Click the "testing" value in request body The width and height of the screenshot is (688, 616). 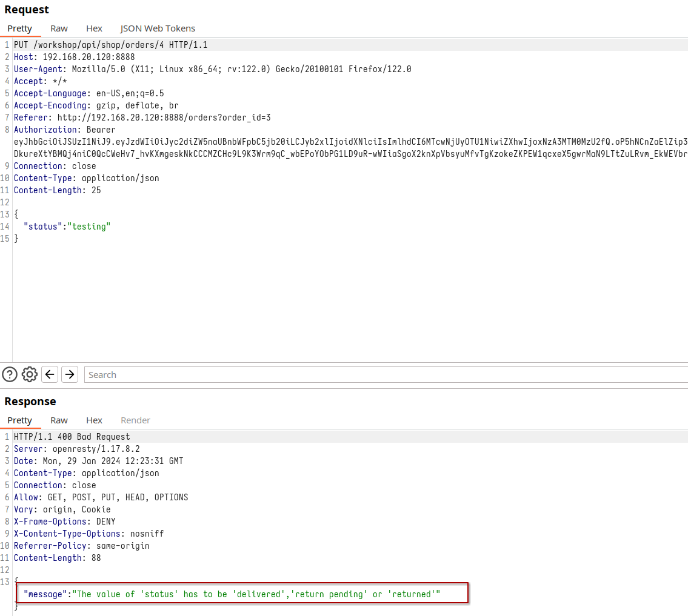pyautogui.click(x=89, y=227)
